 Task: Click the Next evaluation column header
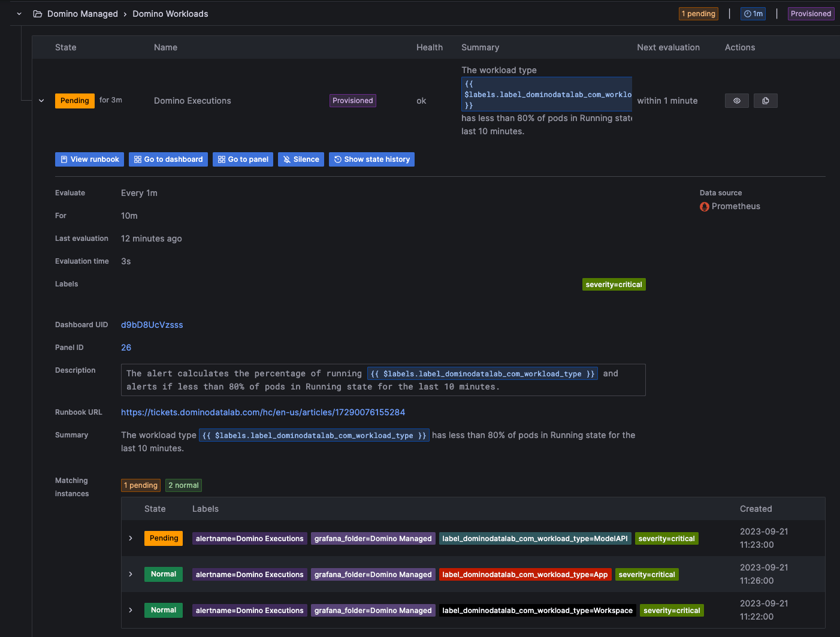click(x=668, y=47)
